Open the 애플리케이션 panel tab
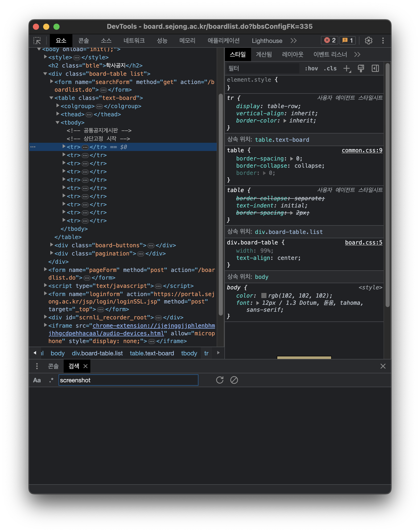Viewport: 420px width, 532px height. 224,41
